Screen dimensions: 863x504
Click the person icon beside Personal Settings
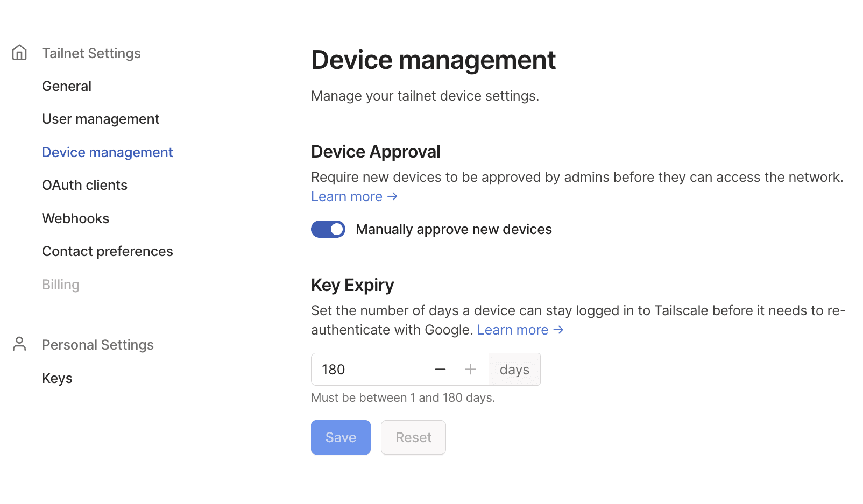(x=19, y=344)
